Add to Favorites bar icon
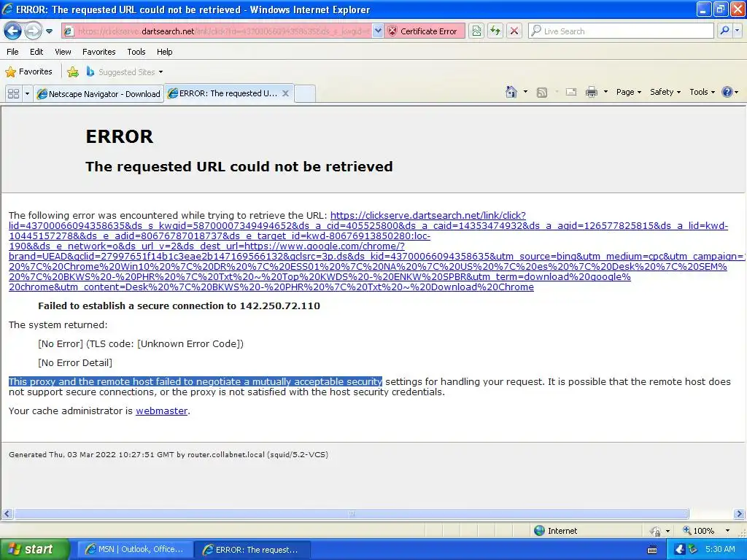747x560 pixels. point(73,72)
